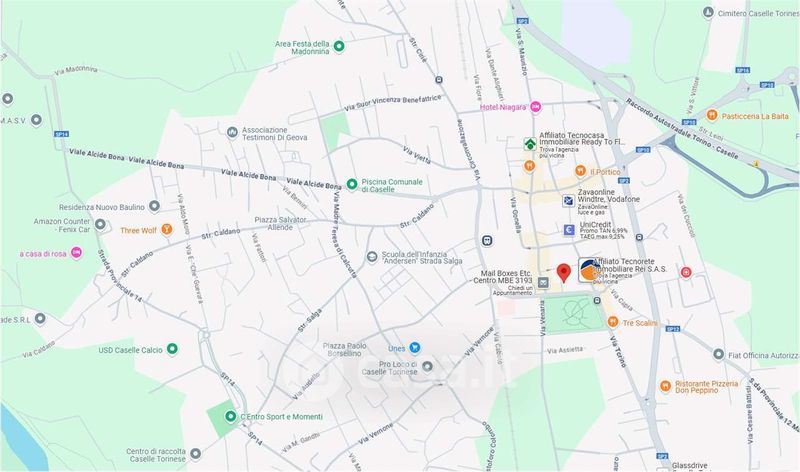Open the Associazione Testimoni Di Geova icon
800x472 pixels.
pos(232,133)
